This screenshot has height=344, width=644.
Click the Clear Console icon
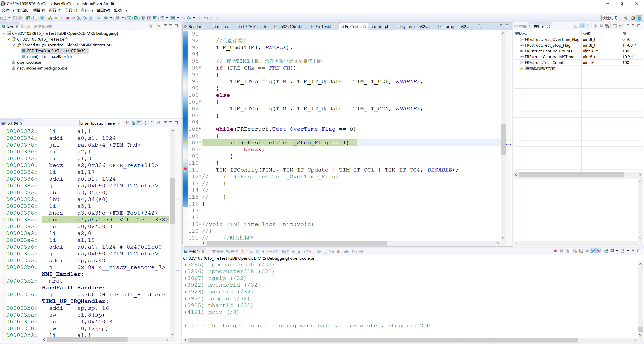tap(575, 251)
